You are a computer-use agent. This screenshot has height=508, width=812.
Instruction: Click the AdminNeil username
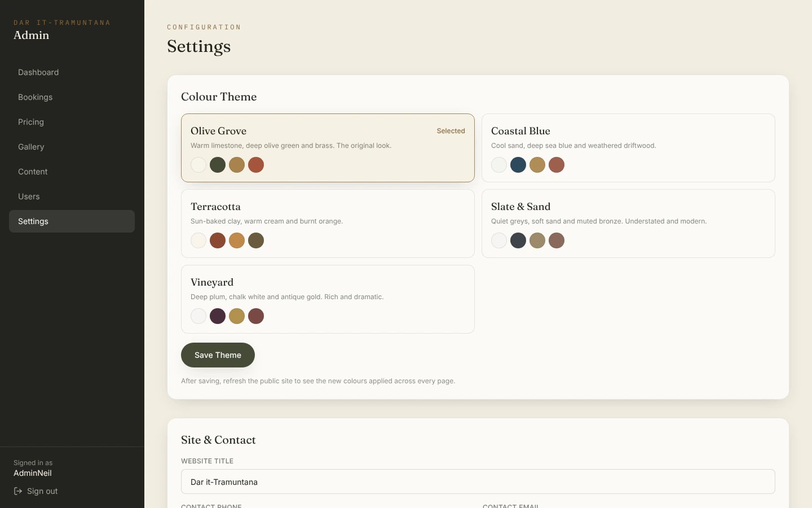(x=33, y=473)
